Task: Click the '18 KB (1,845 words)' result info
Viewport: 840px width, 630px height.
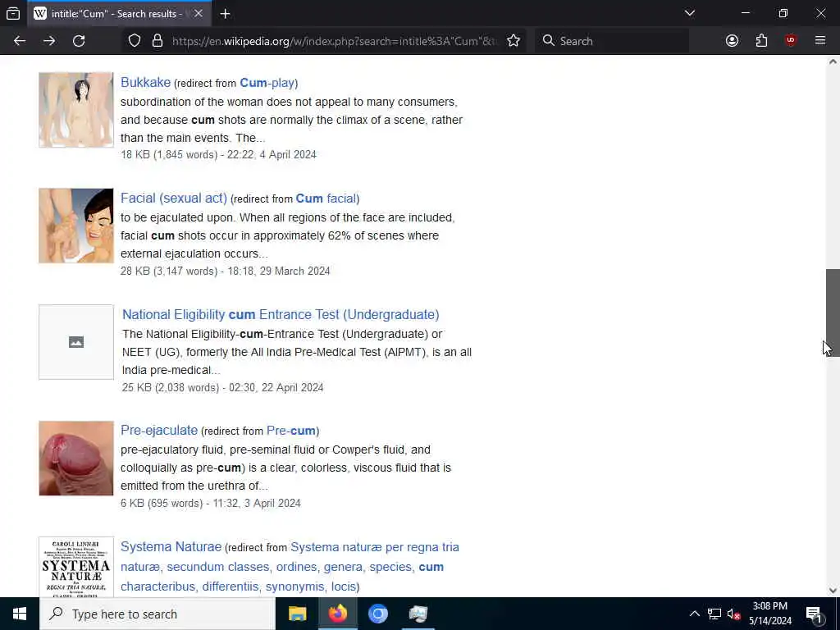Action: [218, 155]
